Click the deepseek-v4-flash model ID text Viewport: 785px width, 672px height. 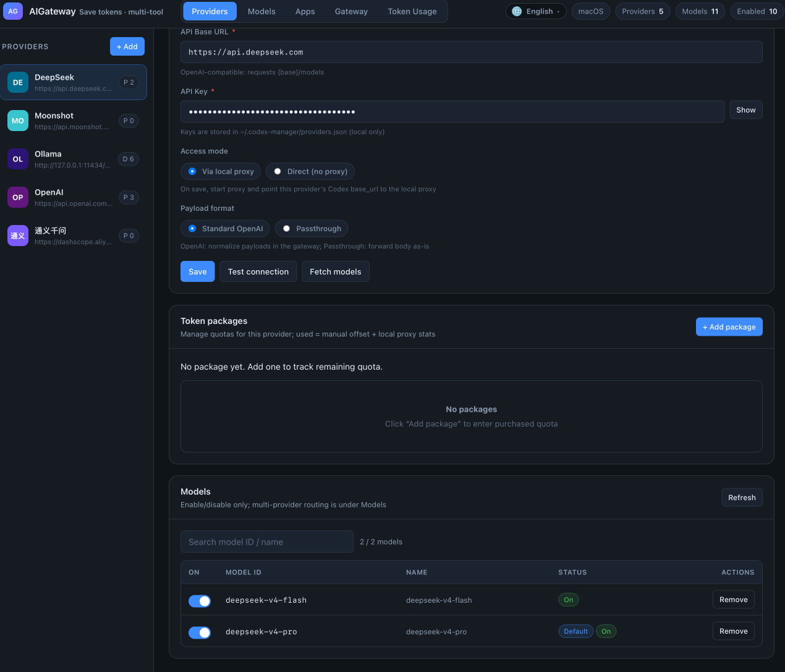coord(266,600)
